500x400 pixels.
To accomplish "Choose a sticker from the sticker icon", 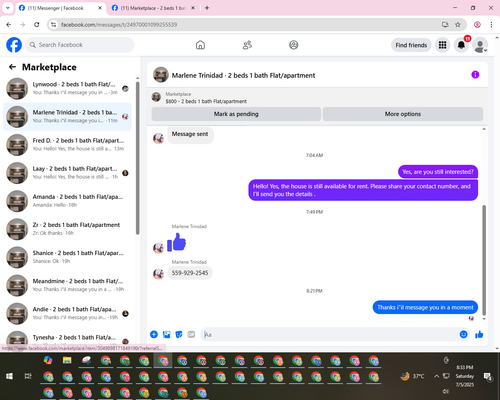I will pos(179,334).
